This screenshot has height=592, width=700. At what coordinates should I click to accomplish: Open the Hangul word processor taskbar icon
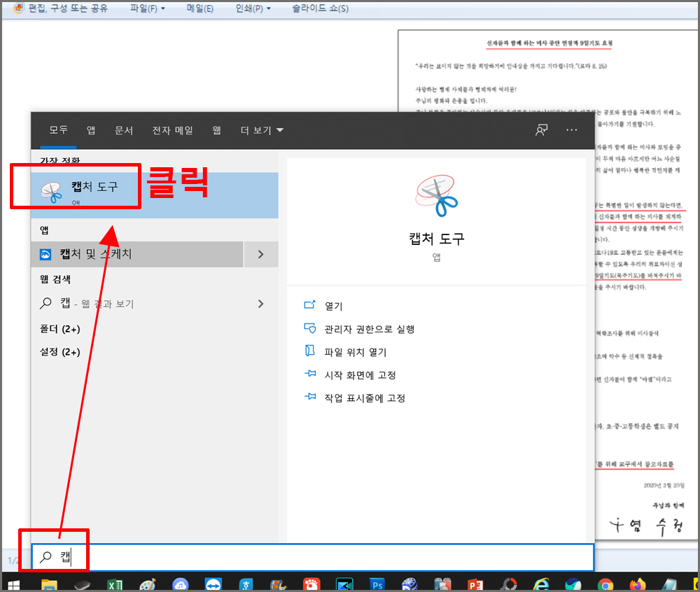(246, 584)
